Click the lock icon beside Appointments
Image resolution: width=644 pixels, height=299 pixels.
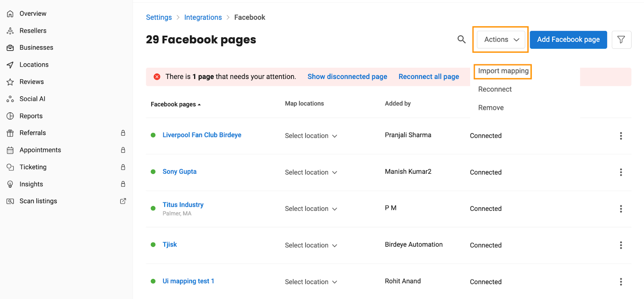(123, 150)
